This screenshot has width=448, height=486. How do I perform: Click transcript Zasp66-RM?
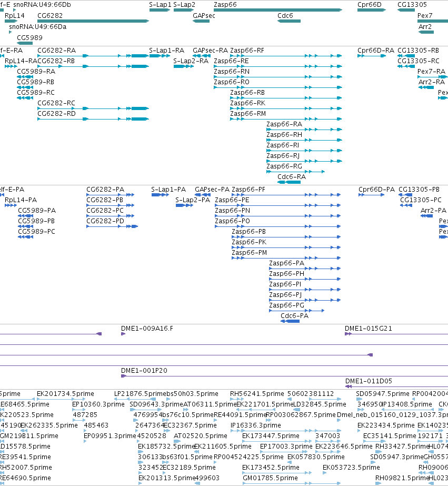click(286, 119)
